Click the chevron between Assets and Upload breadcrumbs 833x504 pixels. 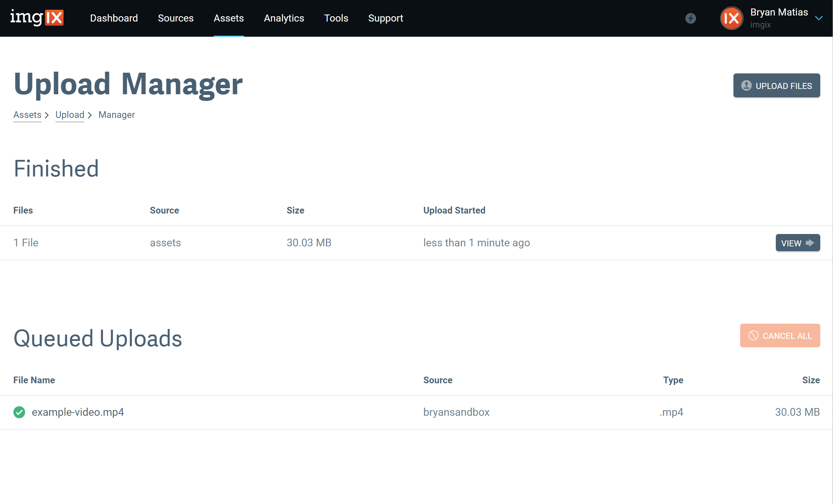click(x=47, y=115)
